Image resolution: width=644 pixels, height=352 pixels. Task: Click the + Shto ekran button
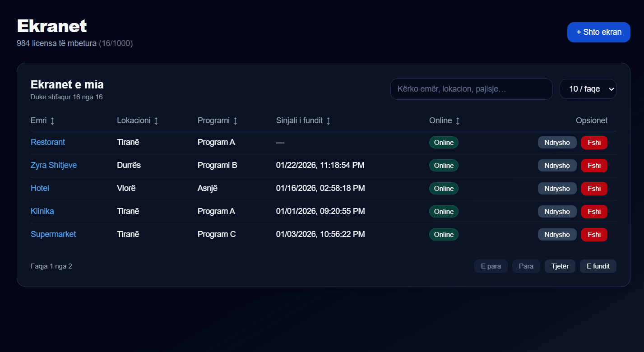[x=599, y=32]
